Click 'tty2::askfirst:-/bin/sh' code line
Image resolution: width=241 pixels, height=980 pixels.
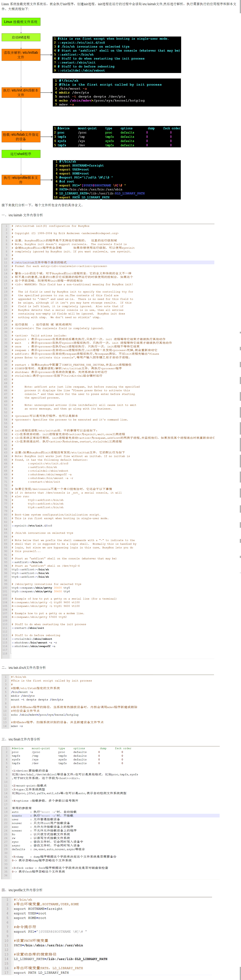(30, 570)
